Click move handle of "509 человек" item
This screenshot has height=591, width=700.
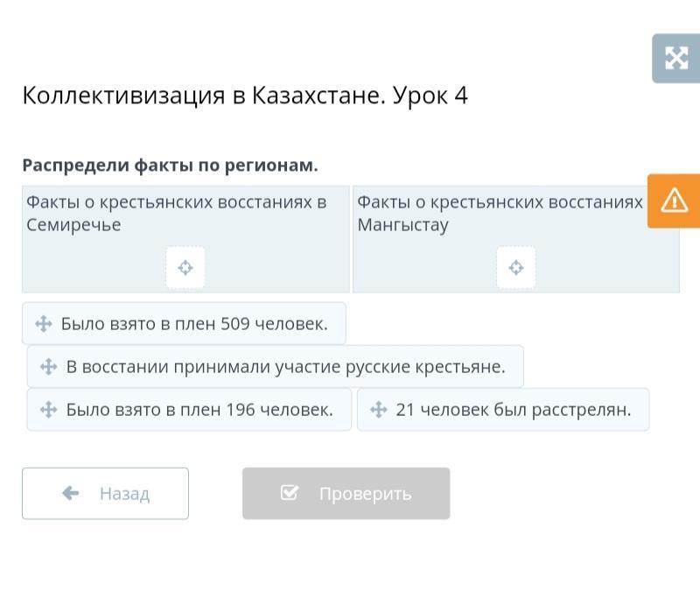pos(44,324)
